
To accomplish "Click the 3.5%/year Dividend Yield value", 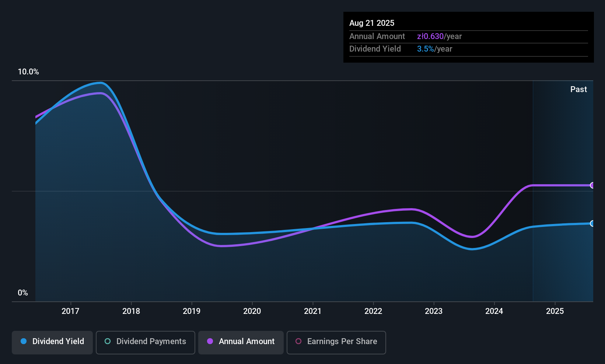I will (x=434, y=49).
